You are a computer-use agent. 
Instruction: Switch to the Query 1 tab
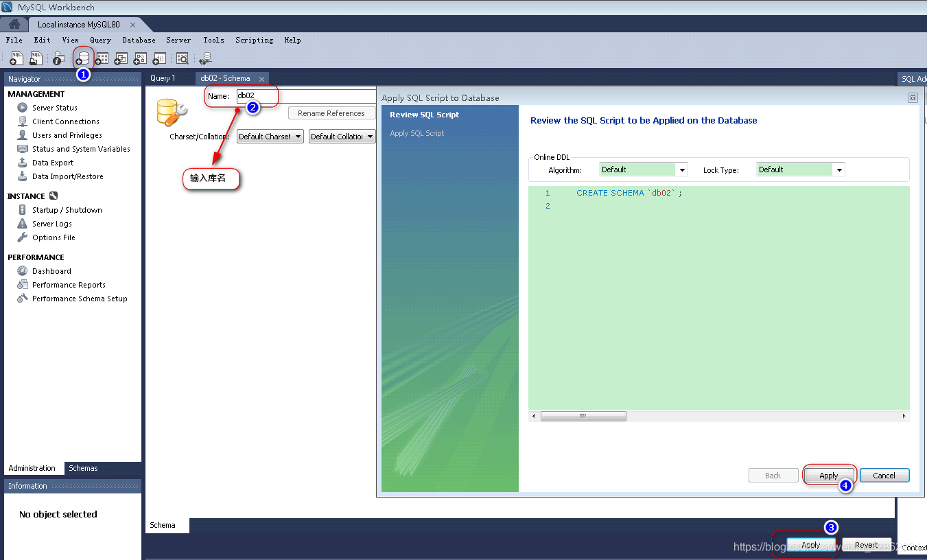pyautogui.click(x=163, y=78)
